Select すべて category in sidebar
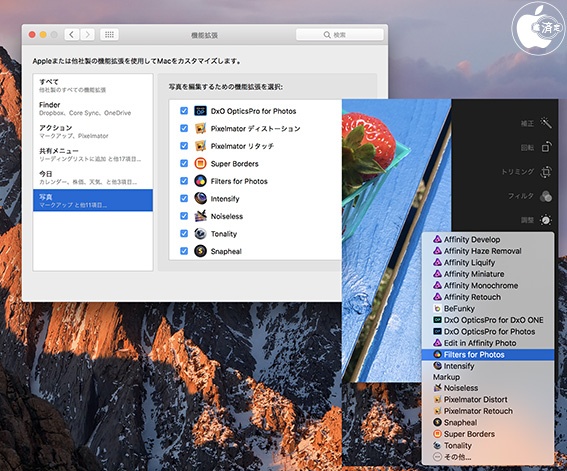 pyautogui.click(x=93, y=85)
